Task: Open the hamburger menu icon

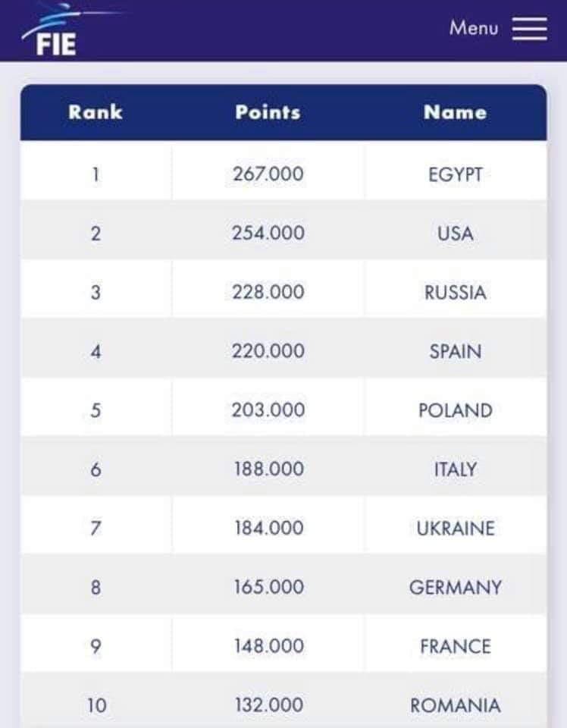Action: coord(529,29)
